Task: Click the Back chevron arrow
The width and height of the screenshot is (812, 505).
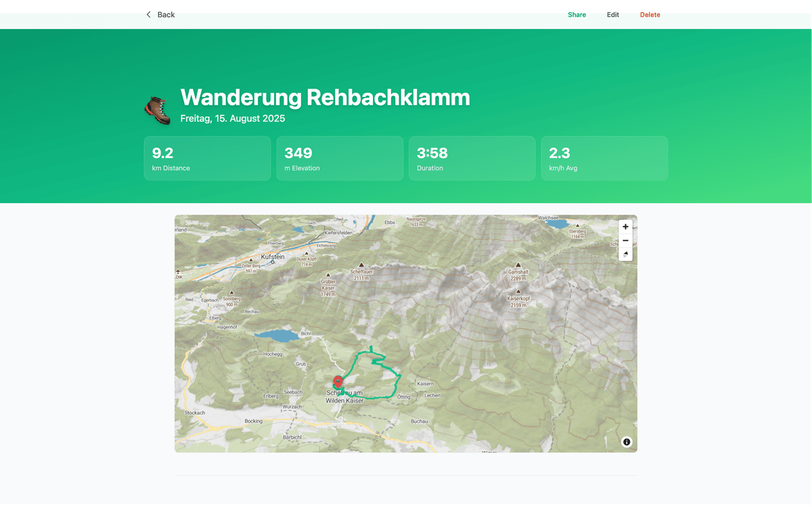Action: [x=149, y=14]
